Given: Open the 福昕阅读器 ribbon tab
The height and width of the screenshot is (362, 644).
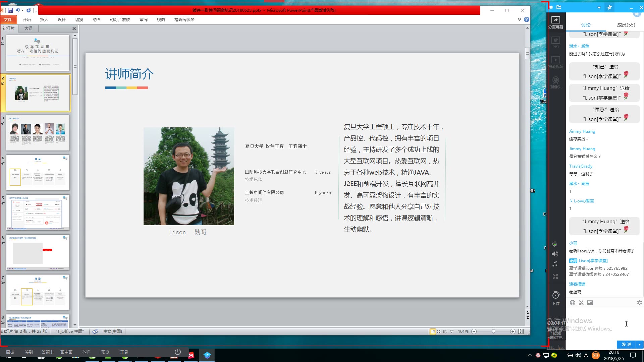Looking at the screenshot, I should pyautogui.click(x=184, y=19).
